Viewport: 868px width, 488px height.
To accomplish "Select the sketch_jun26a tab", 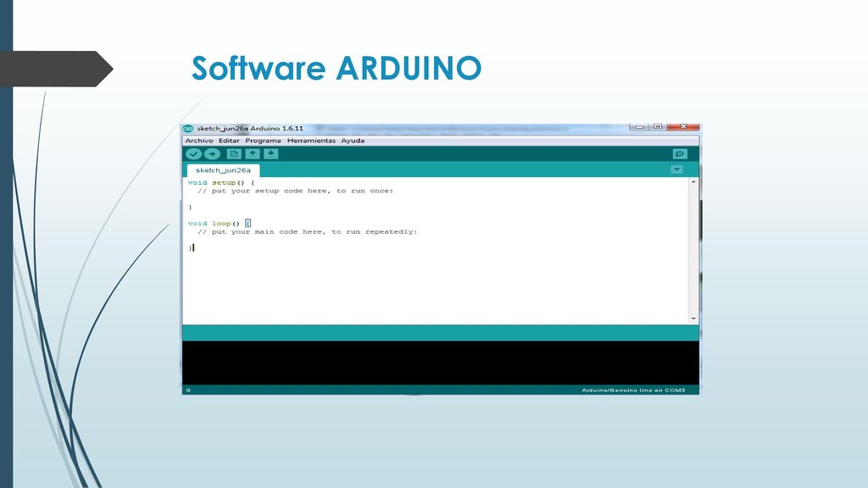I will 223,169.
